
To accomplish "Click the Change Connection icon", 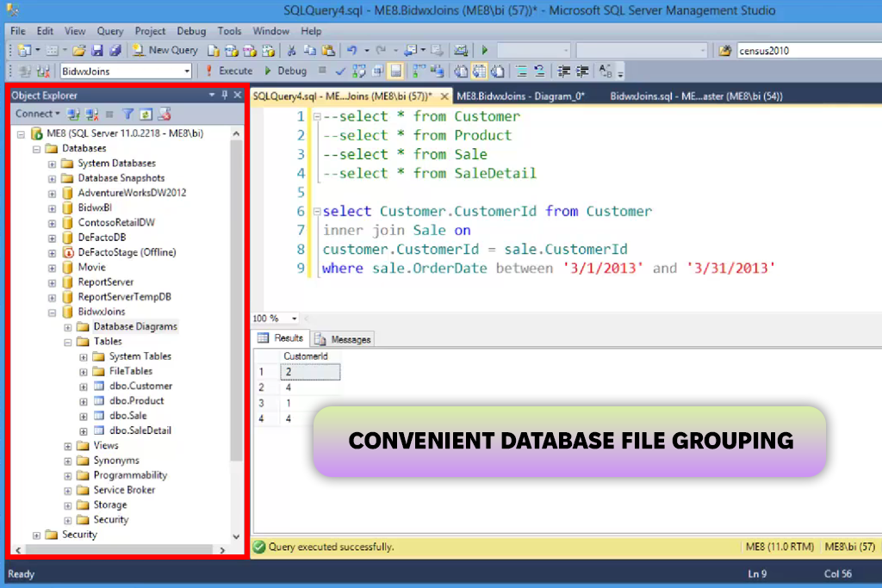I will (43, 71).
